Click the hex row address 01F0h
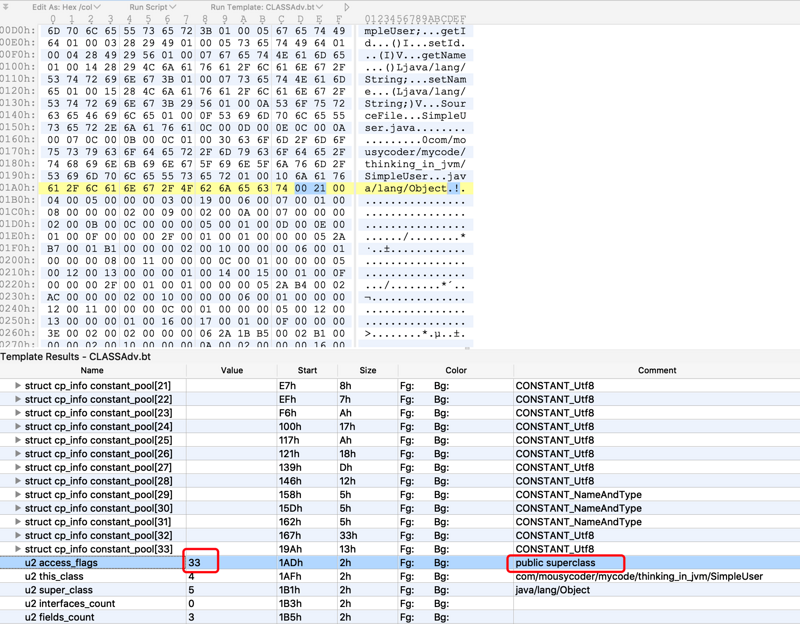The height and width of the screenshot is (624, 800). [17, 248]
